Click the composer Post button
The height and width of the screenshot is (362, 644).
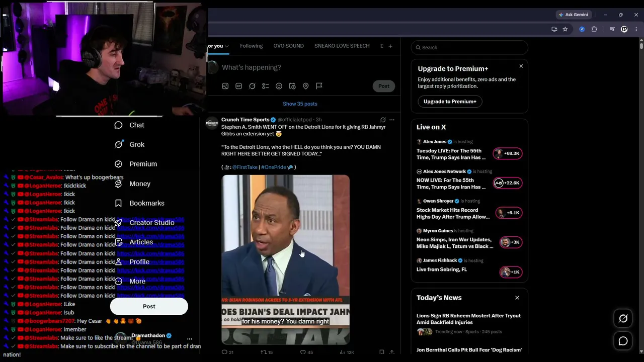[x=384, y=86]
